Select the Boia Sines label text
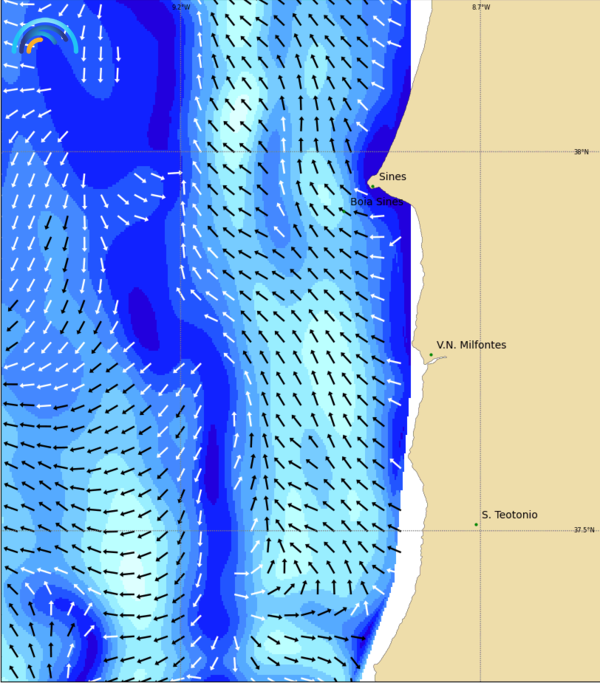This screenshot has height=683, width=600. point(376,202)
